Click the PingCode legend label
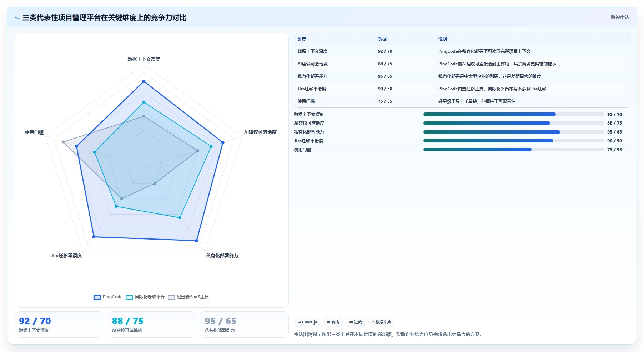 pos(112,297)
